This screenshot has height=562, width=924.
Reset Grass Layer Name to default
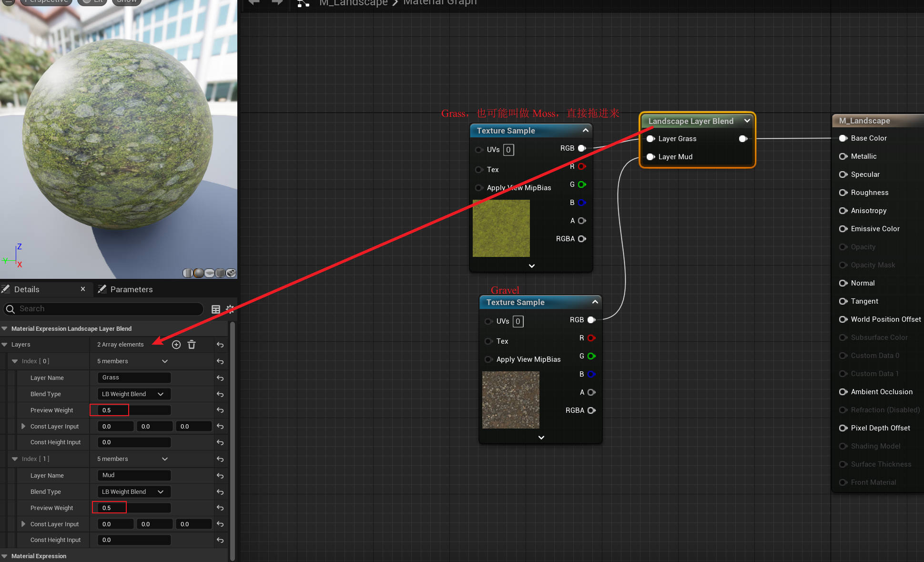[x=220, y=378]
